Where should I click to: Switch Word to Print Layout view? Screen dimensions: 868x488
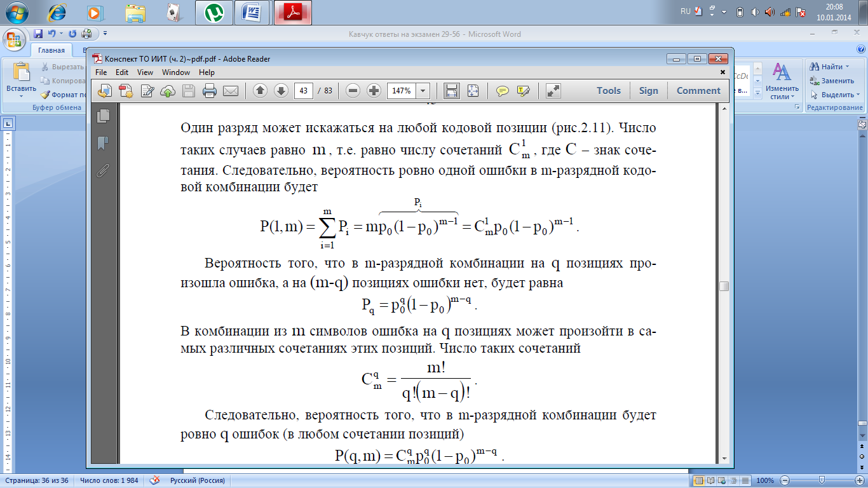pyautogui.click(x=700, y=481)
